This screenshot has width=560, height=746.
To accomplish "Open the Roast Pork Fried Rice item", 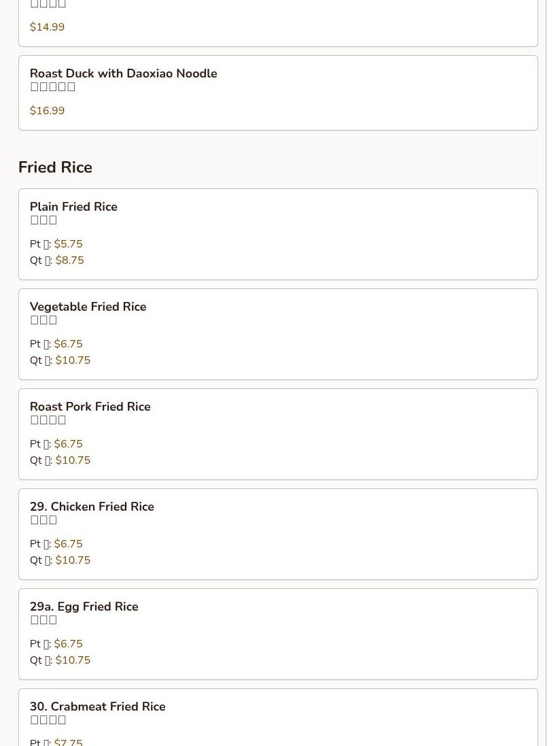I will tap(90, 407).
